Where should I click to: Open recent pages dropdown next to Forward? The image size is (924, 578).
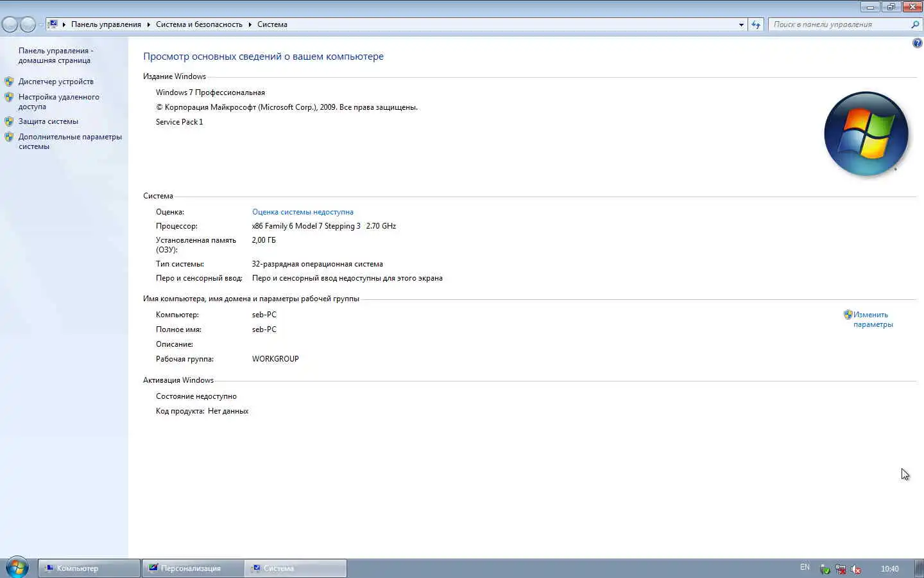click(40, 24)
